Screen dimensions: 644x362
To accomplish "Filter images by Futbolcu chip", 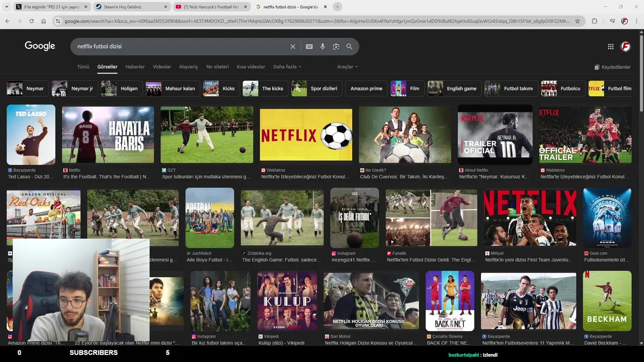I will pos(563,88).
